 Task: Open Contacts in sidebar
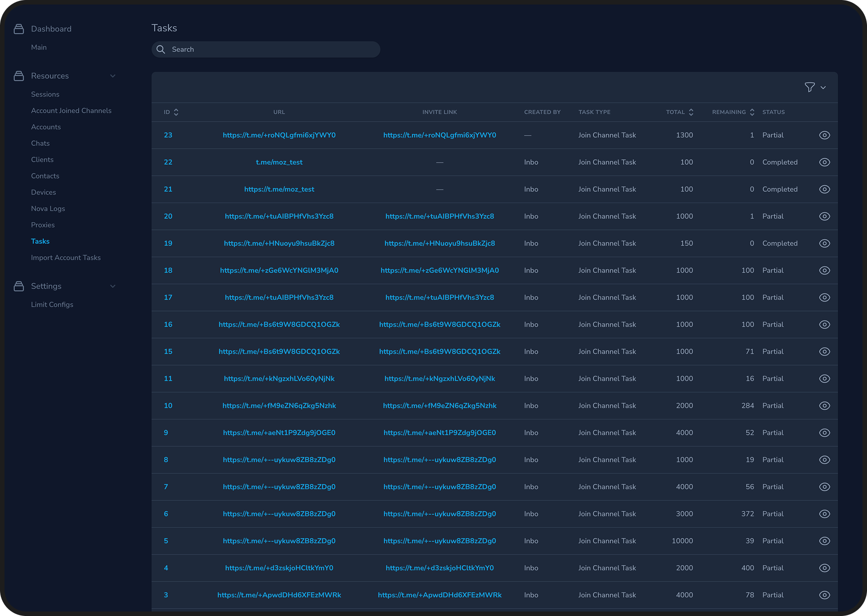pyautogui.click(x=45, y=176)
